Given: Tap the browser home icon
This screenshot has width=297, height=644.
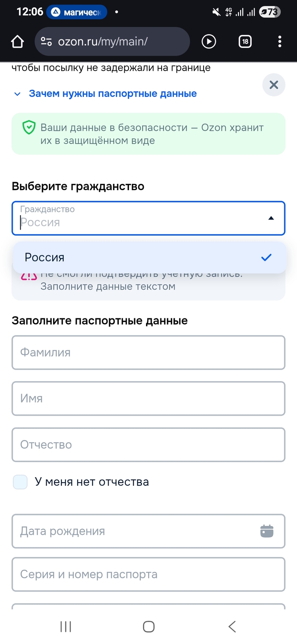Looking at the screenshot, I should pyautogui.click(x=17, y=42).
